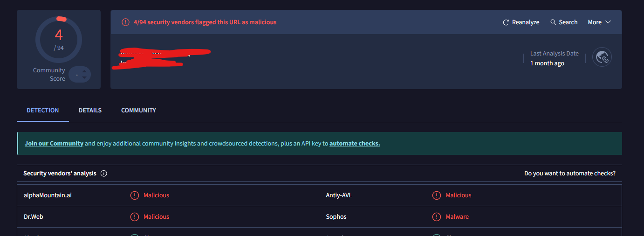Image resolution: width=644 pixels, height=236 pixels.
Task: Click the Search magnifier icon
Action: pos(553,22)
